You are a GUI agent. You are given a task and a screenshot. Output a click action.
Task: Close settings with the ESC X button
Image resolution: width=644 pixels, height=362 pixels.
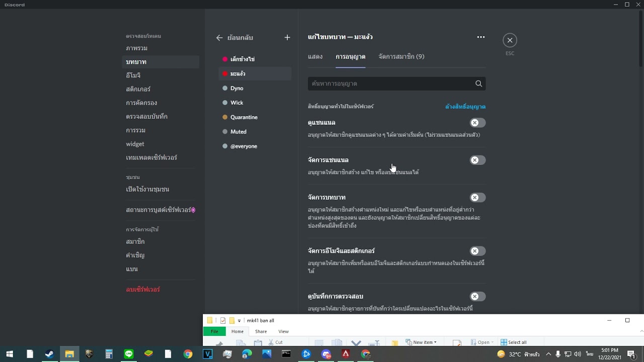coord(510,40)
